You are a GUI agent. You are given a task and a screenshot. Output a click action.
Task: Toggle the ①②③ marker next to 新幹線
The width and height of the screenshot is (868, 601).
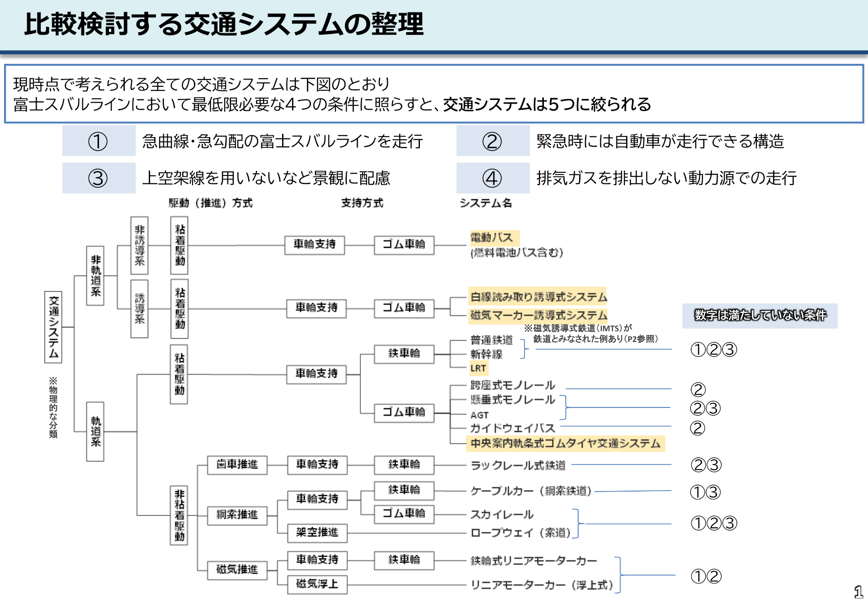[714, 350]
